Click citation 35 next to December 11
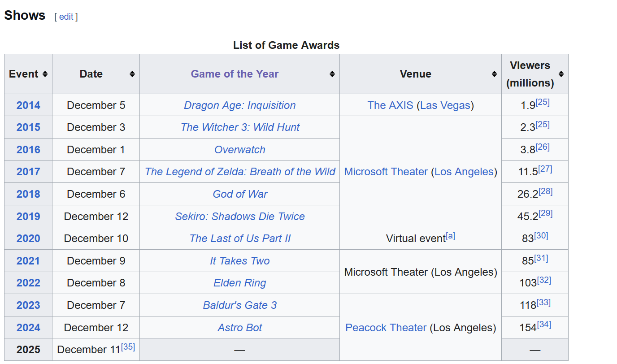The image size is (617, 364). pos(128,347)
